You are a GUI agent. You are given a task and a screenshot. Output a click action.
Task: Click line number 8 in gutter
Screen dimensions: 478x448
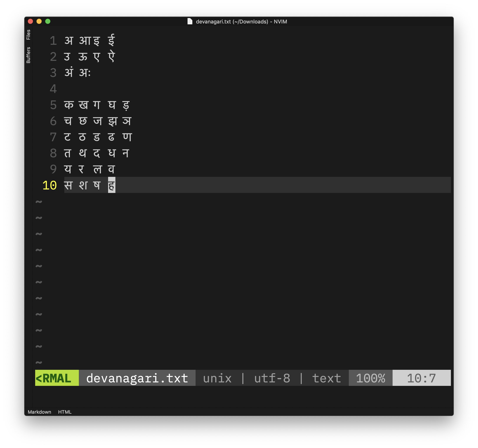(53, 153)
